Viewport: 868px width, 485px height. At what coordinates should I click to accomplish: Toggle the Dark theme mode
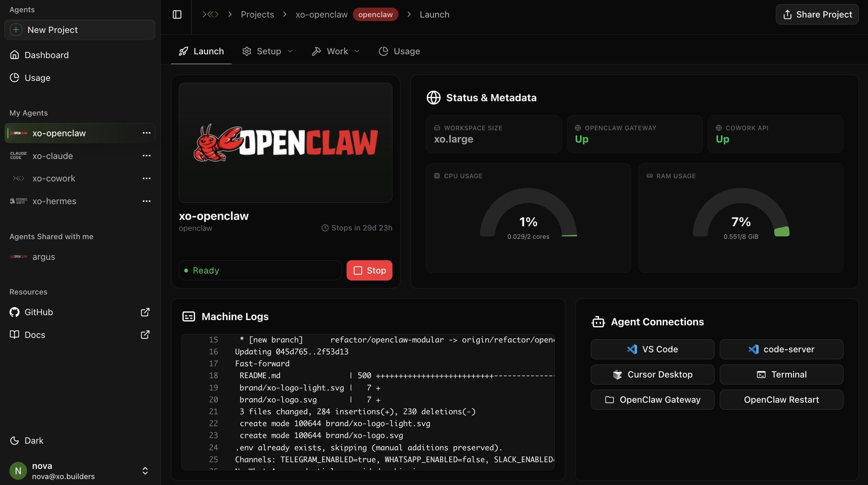[x=27, y=441]
